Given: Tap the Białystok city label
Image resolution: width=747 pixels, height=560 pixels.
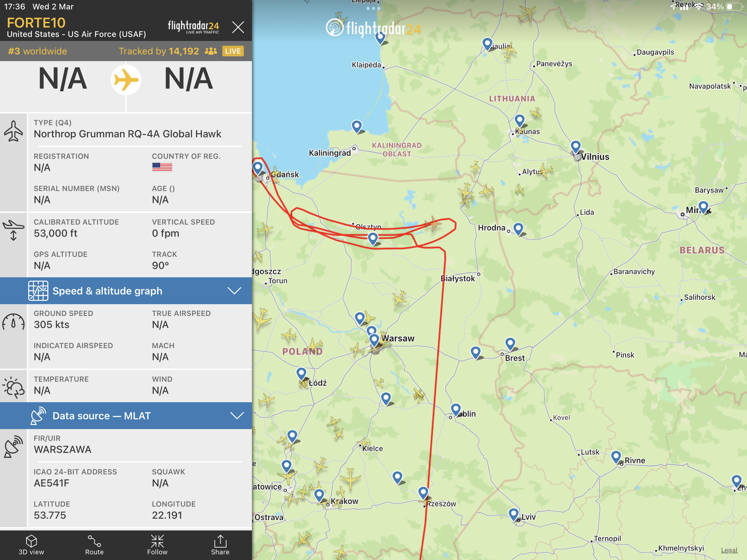Looking at the screenshot, I should (x=458, y=278).
